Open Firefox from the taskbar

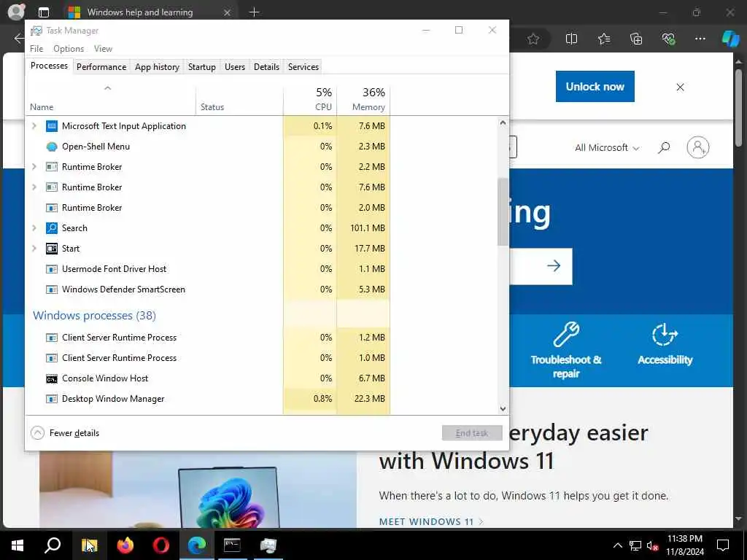click(x=125, y=545)
